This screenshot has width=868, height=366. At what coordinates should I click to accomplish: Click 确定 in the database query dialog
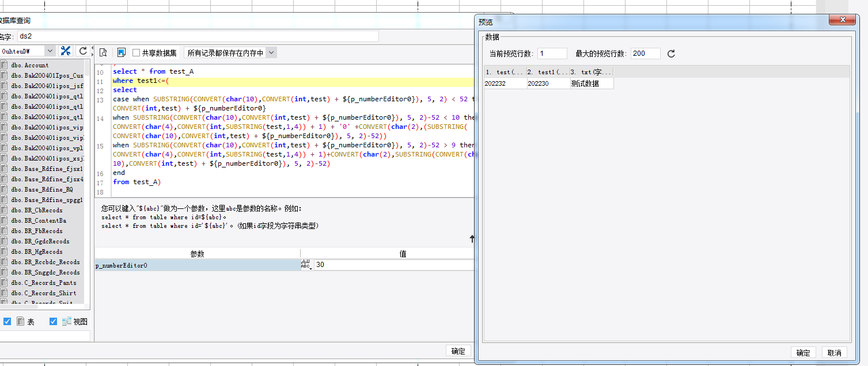[458, 351]
